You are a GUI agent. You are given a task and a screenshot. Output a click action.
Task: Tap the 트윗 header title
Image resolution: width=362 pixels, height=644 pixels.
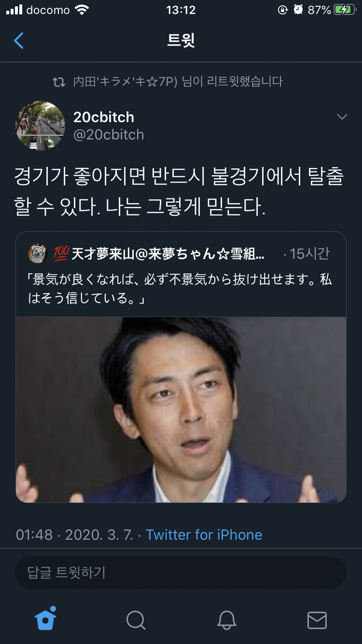[181, 41]
